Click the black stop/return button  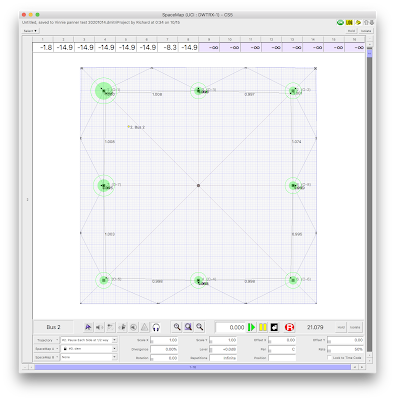[274, 327]
